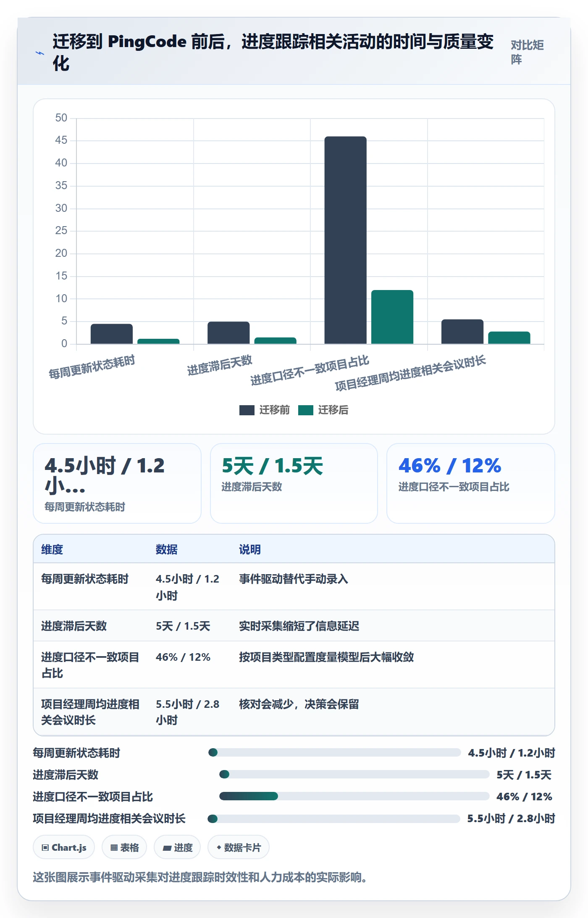Image resolution: width=588 pixels, height=918 pixels.
Task: Click the progress value 46% / 12%
Action: point(524,797)
